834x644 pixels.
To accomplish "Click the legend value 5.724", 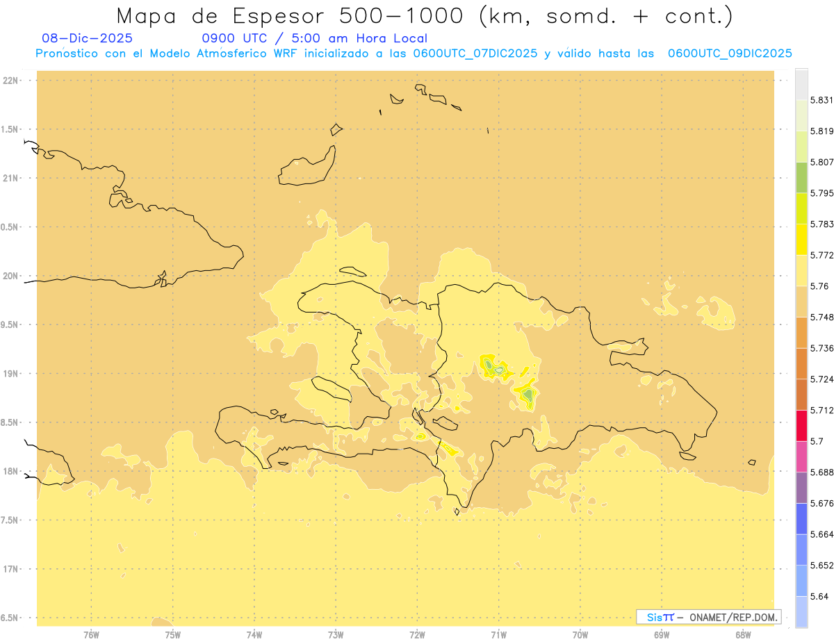I will click(822, 379).
